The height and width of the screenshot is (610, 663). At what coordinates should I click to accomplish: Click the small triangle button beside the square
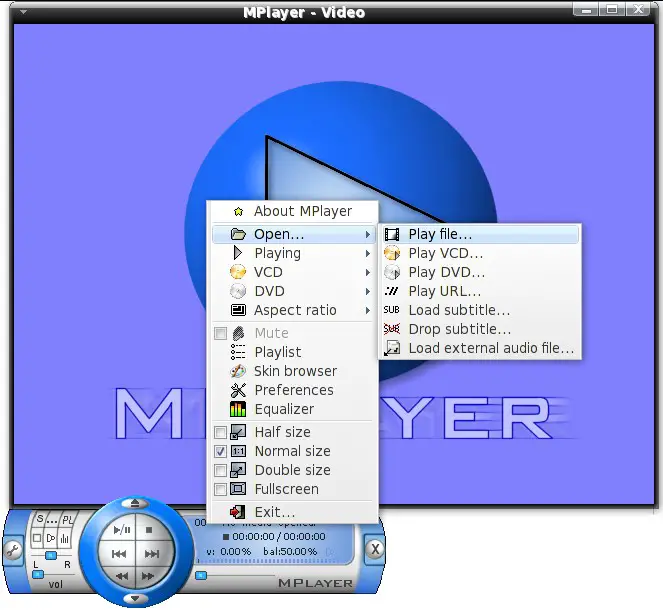tap(51, 538)
